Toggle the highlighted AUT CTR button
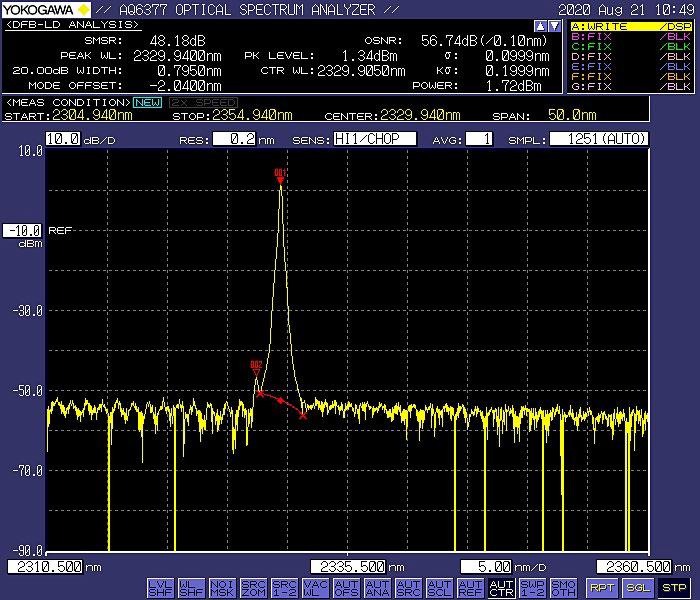 pyautogui.click(x=501, y=588)
